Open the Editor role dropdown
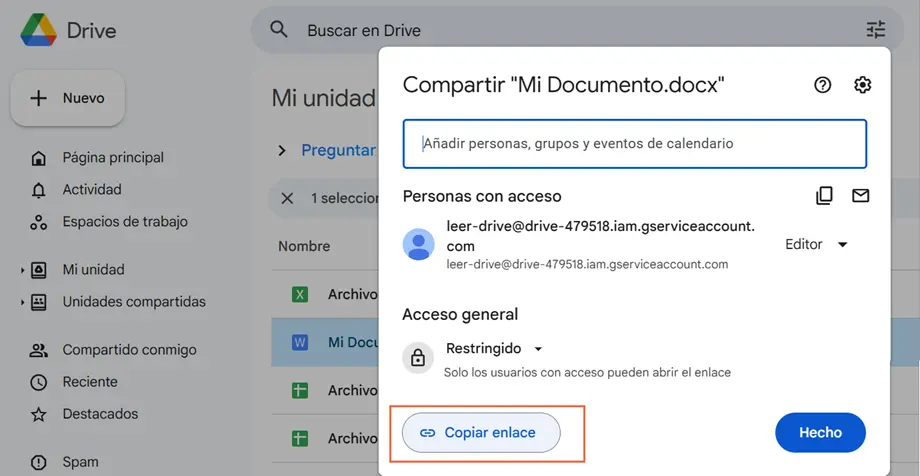The width and height of the screenshot is (920, 476). (817, 244)
